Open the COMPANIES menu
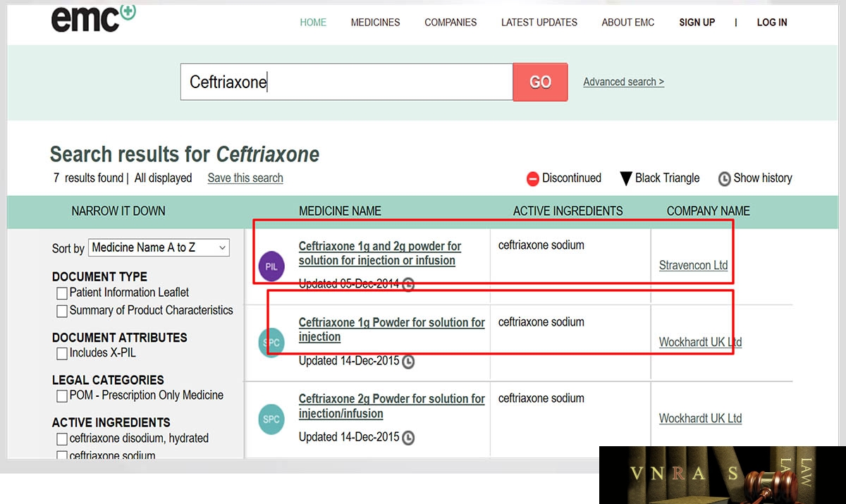The image size is (846, 504). point(450,23)
